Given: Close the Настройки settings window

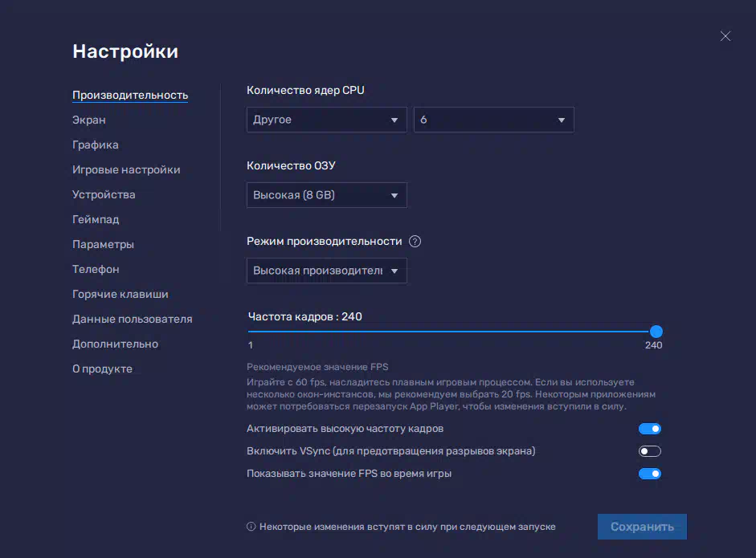Looking at the screenshot, I should (x=725, y=36).
